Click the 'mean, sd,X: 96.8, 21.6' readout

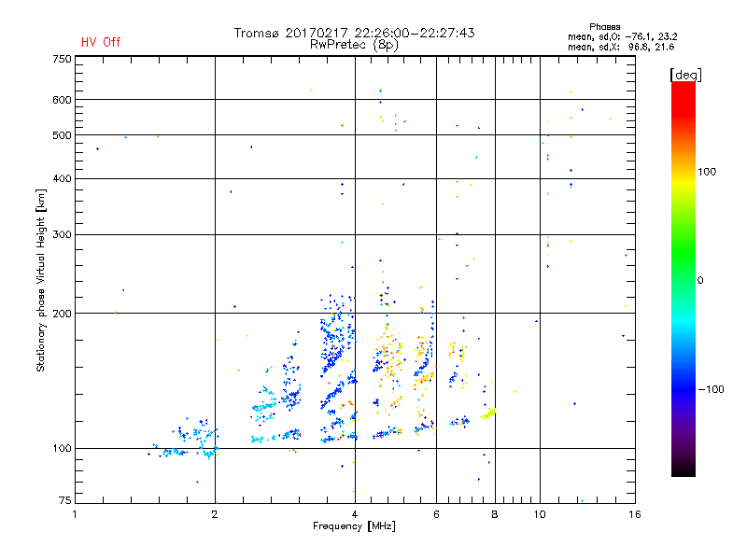tap(621, 47)
